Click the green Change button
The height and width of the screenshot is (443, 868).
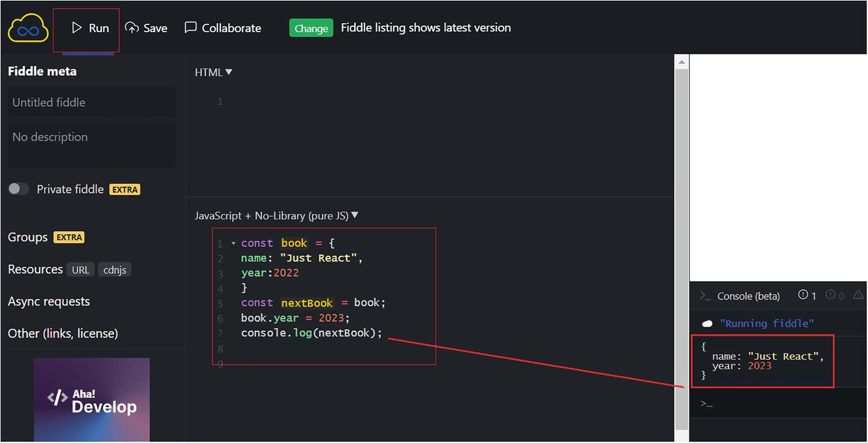[311, 28]
